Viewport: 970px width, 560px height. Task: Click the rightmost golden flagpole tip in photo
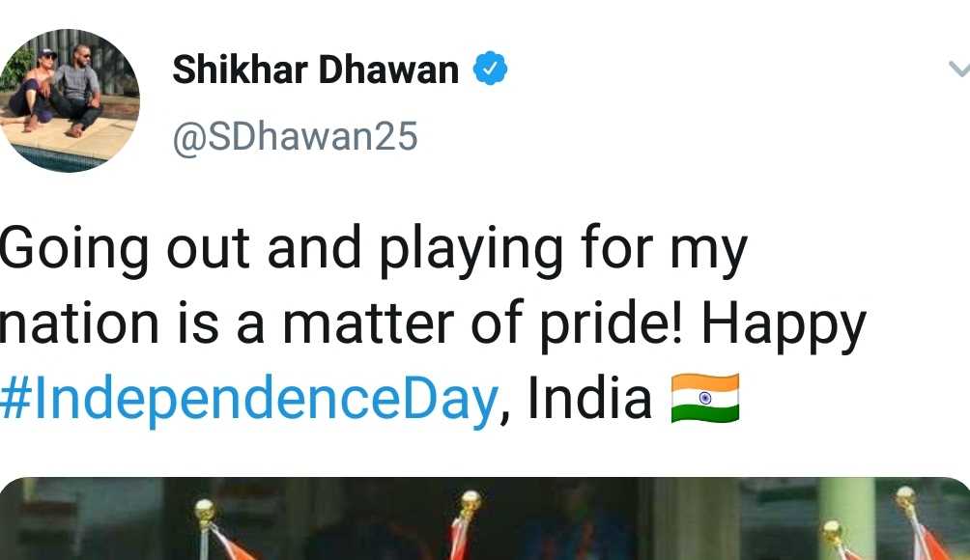(x=906, y=494)
